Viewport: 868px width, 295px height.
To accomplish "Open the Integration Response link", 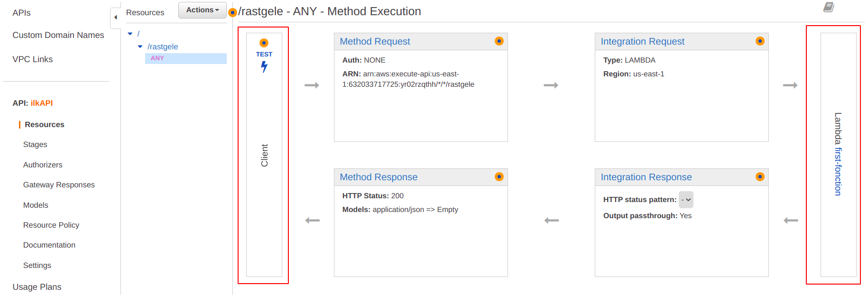I will 646,177.
